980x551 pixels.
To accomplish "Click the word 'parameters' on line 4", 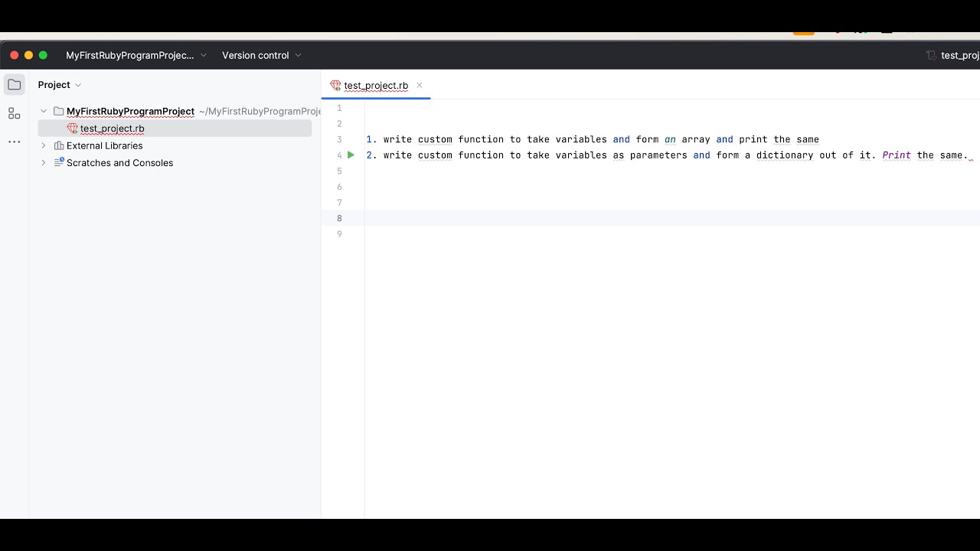I will pos(658,155).
